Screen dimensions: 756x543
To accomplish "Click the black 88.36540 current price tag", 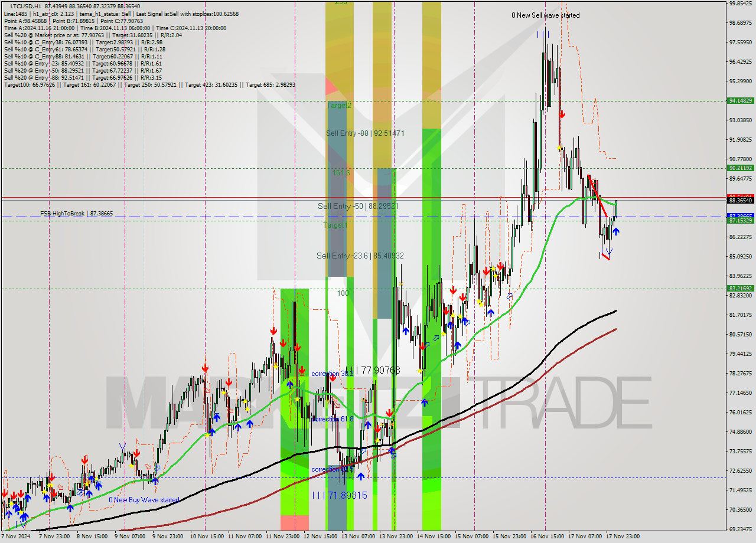I will click(x=741, y=200).
